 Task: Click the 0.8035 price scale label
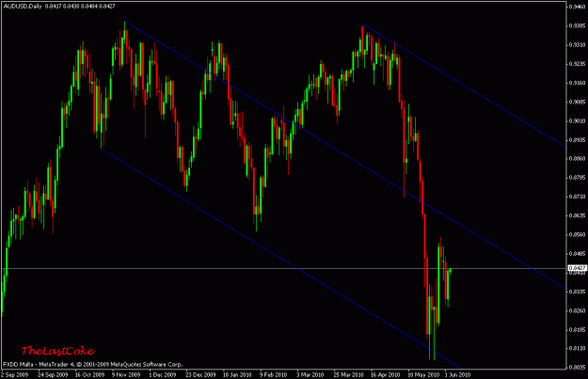tap(578, 368)
